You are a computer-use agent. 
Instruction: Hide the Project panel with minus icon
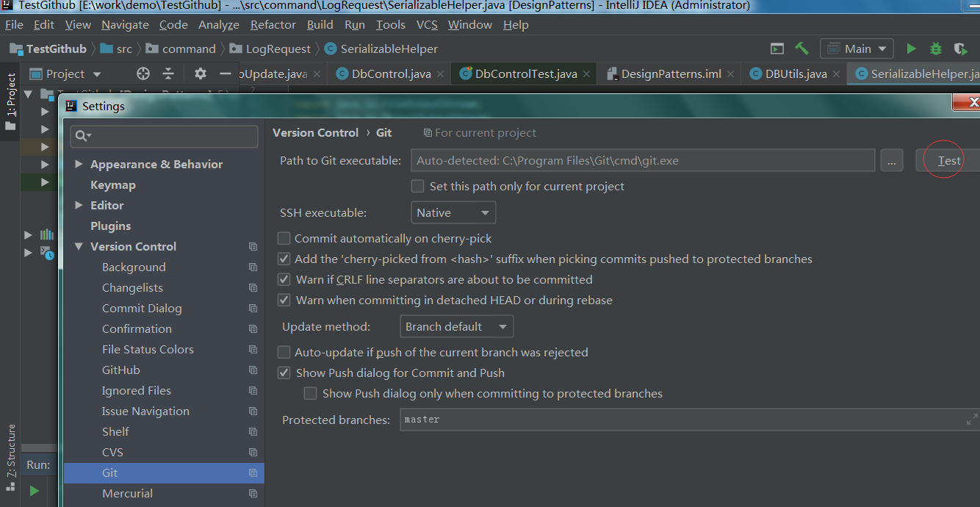(225, 73)
